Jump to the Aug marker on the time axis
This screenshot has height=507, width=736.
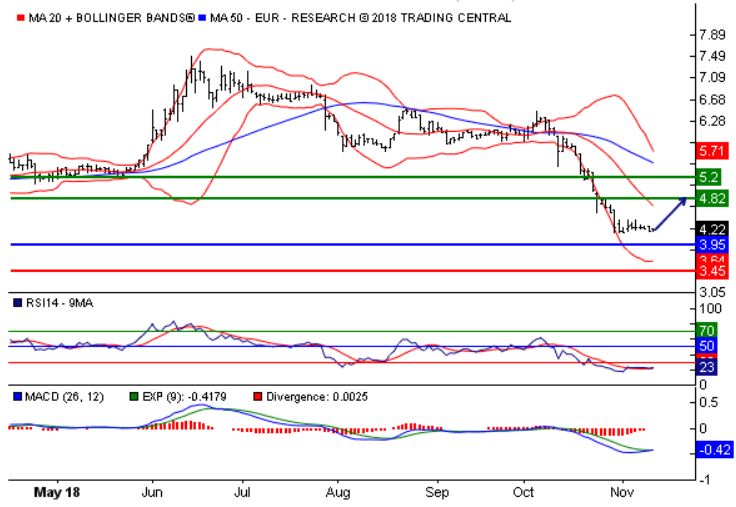(337, 493)
